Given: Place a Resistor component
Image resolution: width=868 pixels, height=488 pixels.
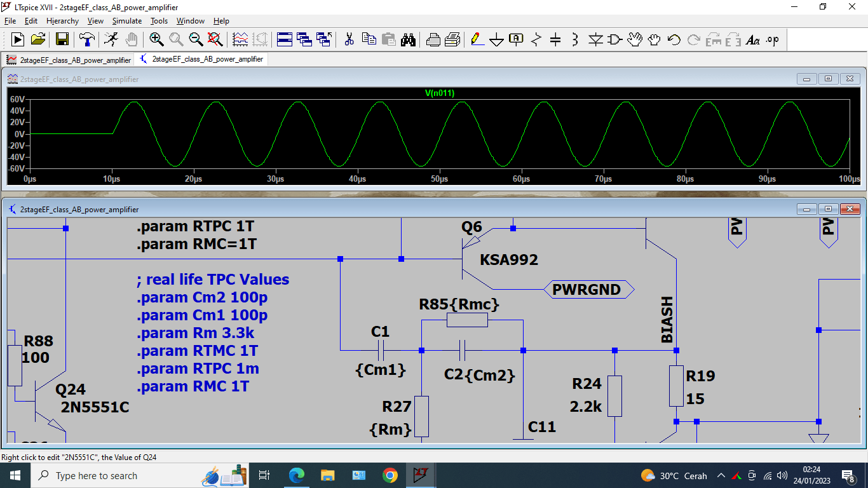Looking at the screenshot, I should point(536,39).
